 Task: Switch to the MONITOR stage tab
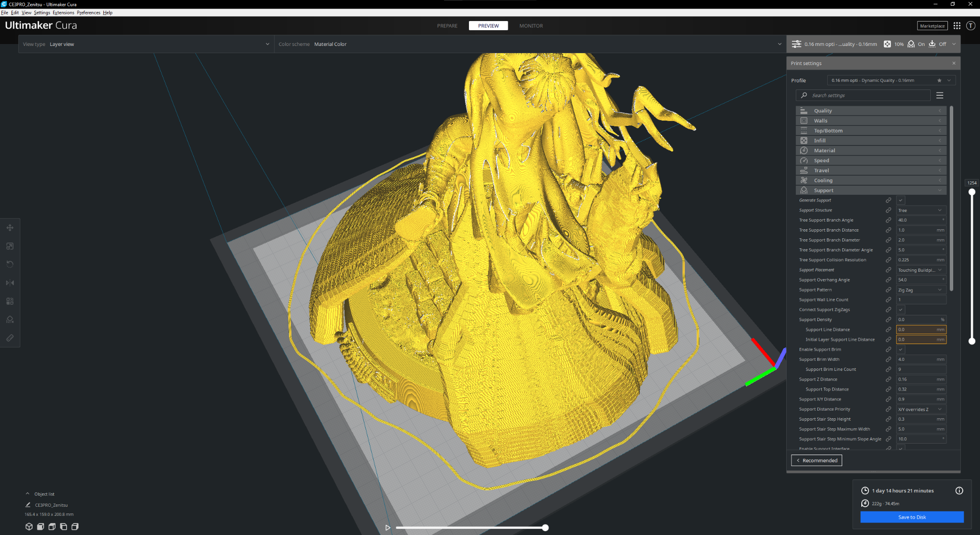coord(531,26)
